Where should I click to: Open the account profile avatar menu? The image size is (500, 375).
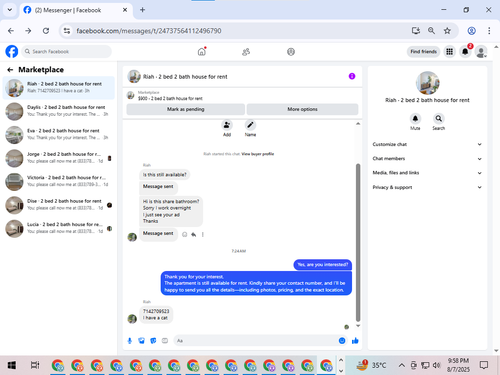pos(481,52)
